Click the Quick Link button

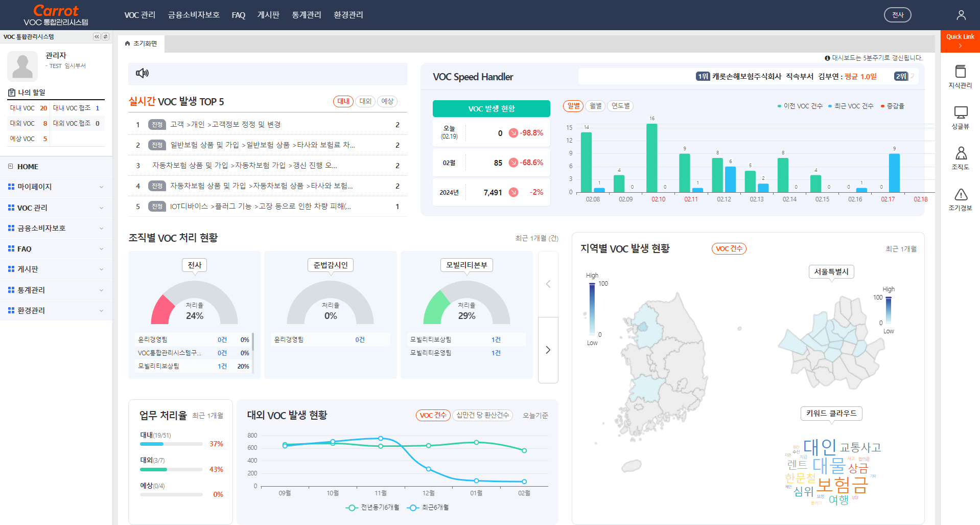click(x=960, y=41)
